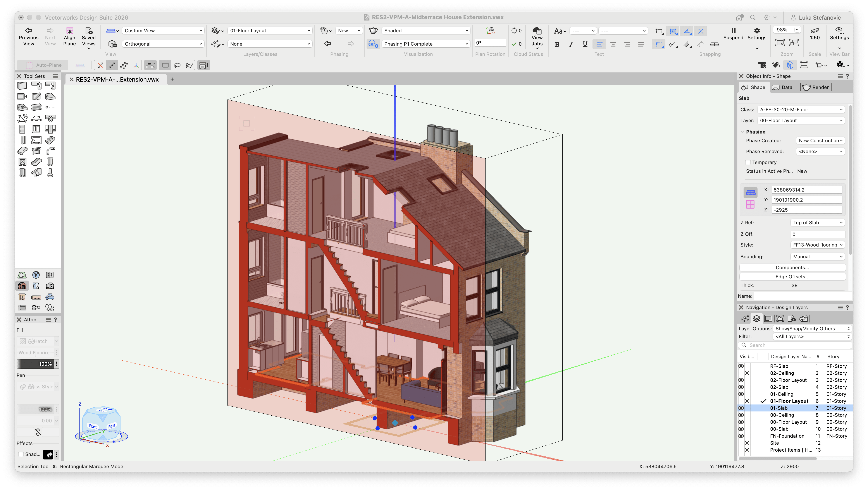This screenshot has width=868, height=490.
Task: Select Polygonal Marquee mode icon
Action: coord(189,65)
